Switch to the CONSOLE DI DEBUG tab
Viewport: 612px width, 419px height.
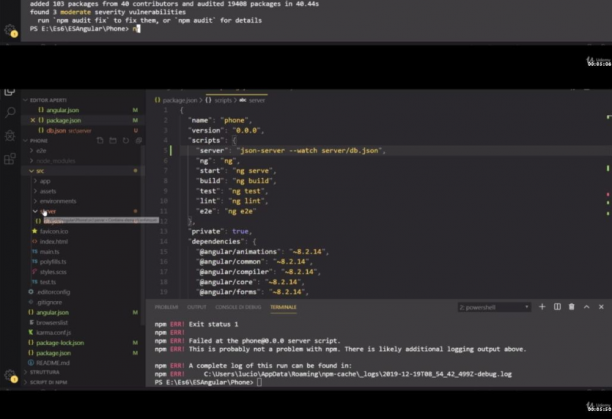click(238, 307)
